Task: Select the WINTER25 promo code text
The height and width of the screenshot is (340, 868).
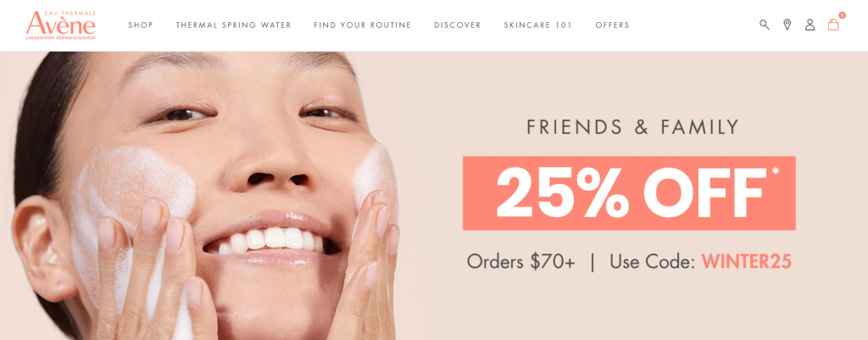Action: click(x=746, y=261)
